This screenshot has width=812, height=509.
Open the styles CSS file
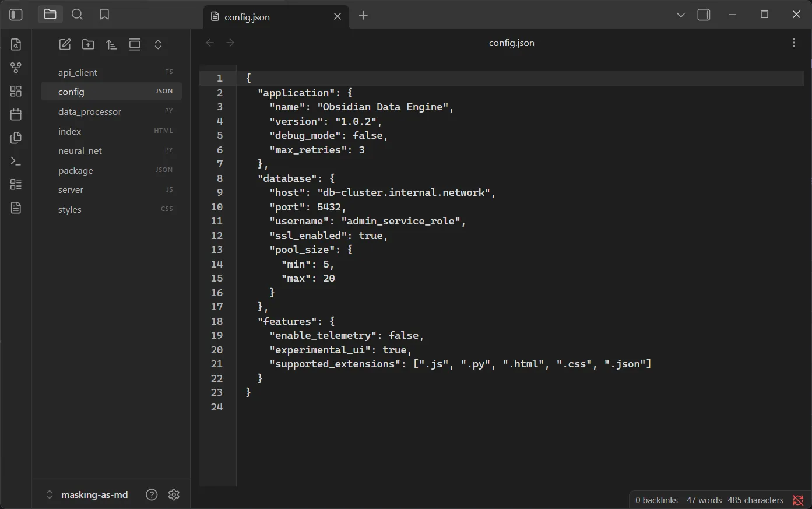click(111, 209)
